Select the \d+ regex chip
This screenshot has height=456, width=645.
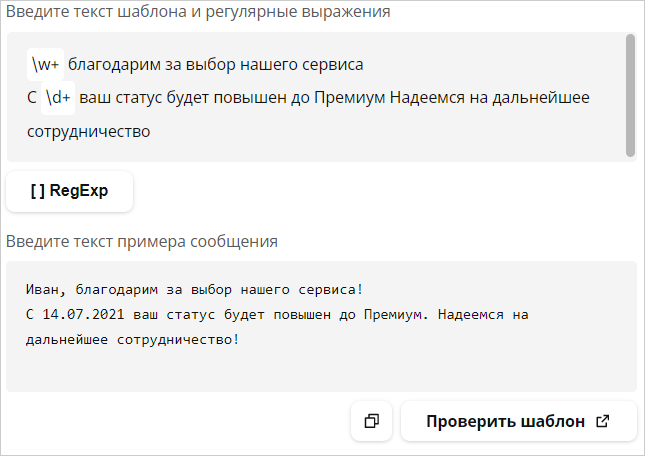click(x=58, y=98)
